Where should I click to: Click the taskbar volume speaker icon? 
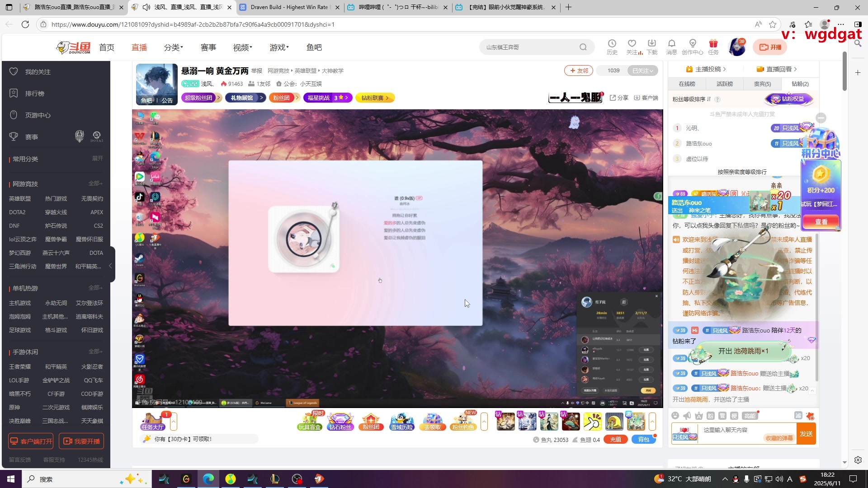(x=779, y=479)
